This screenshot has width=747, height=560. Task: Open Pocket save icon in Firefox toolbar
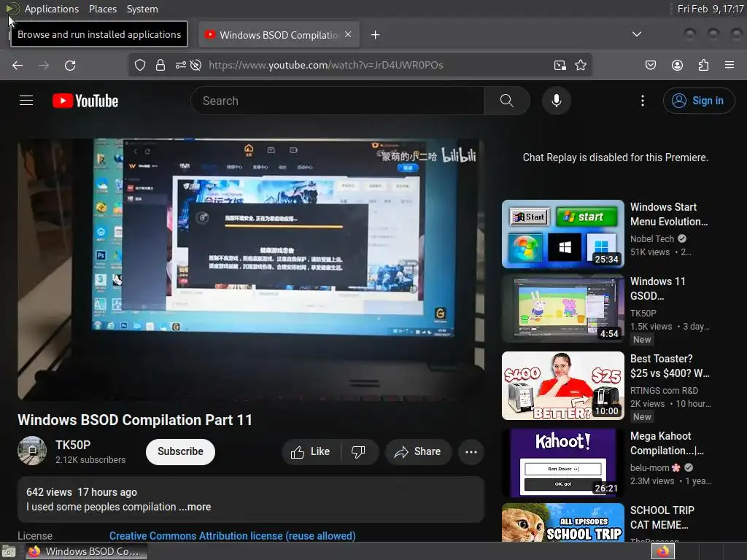point(650,65)
